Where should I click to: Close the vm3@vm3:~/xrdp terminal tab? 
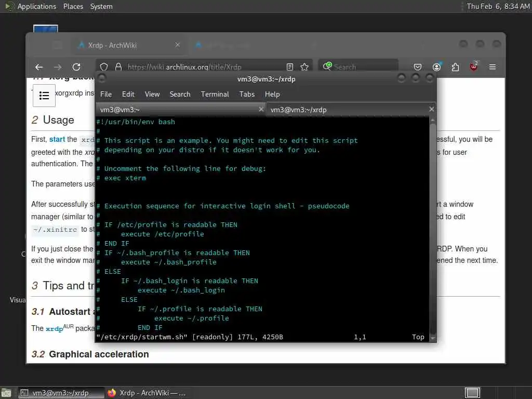pyautogui.click(x=431, y=109)
